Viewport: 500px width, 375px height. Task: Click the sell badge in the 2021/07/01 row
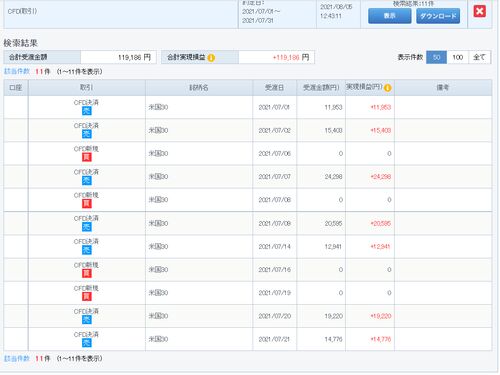click(87, 111)
